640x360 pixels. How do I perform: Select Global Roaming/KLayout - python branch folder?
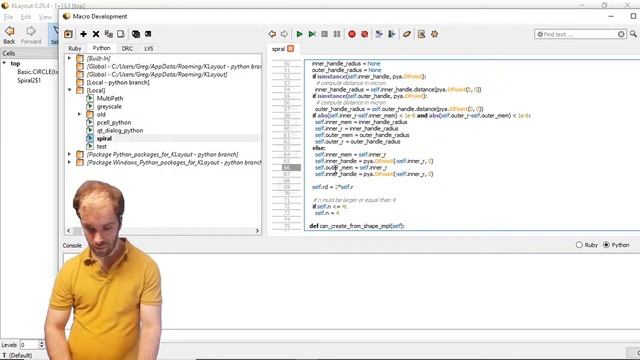pos(174,67)
